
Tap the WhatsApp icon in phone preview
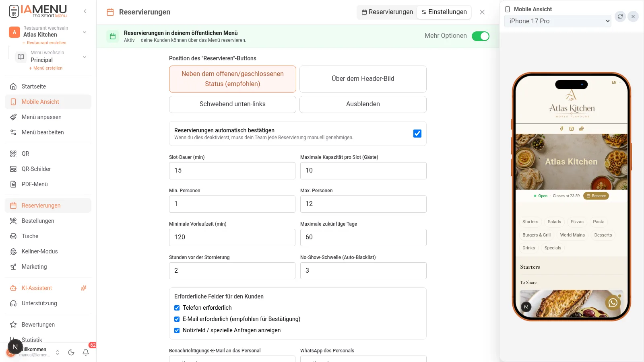[613, 302]
